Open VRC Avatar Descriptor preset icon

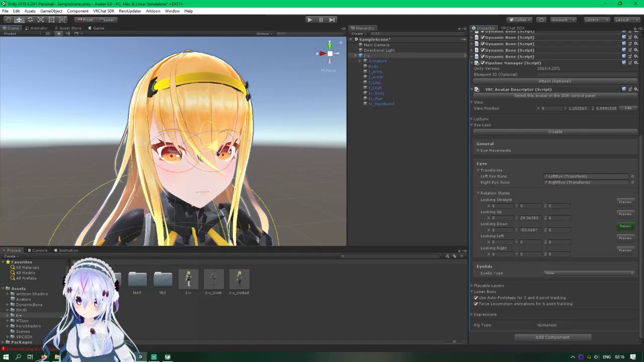(630, 89)
